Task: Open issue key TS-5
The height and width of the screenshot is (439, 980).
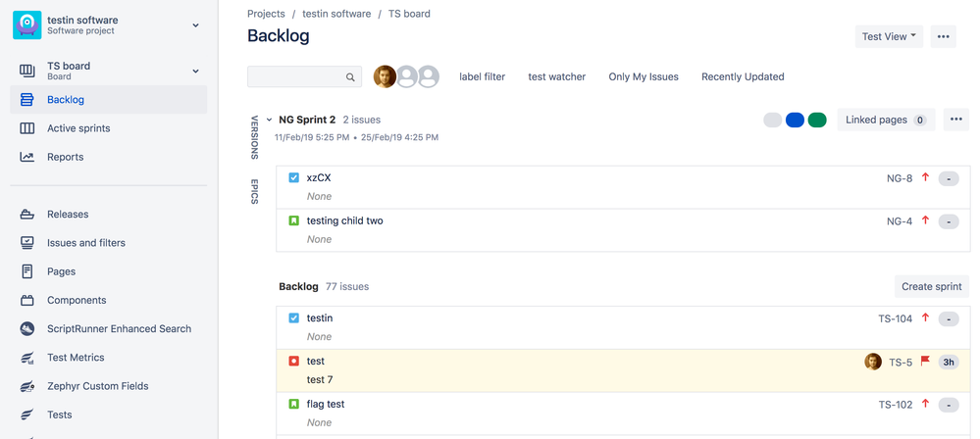Action: click(x=901, y=362)
